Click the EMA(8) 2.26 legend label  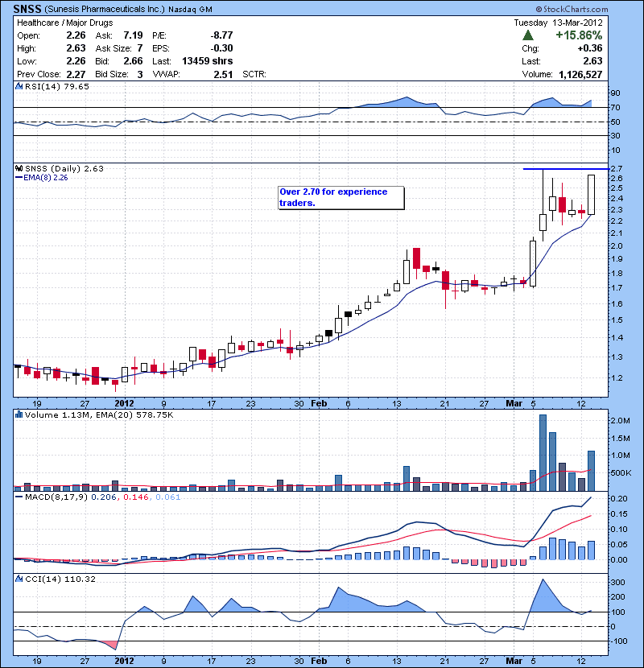(46, 178)
